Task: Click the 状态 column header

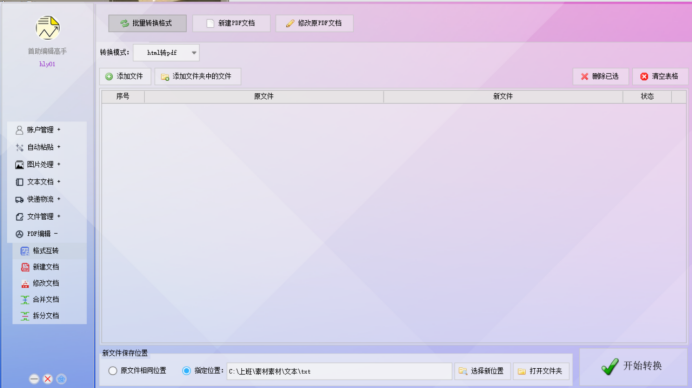Action: (x=647, y=97)
